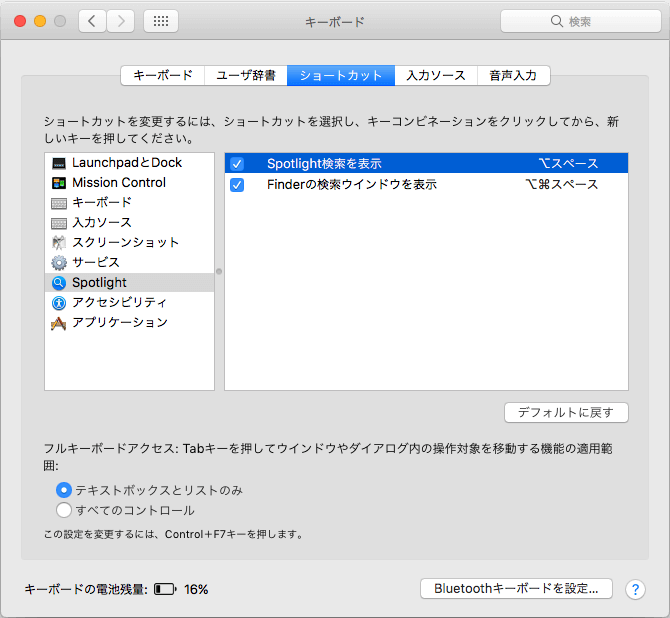Select サービス in category list
The width and height of the screenshot is (670, 618).
point(129,262)
